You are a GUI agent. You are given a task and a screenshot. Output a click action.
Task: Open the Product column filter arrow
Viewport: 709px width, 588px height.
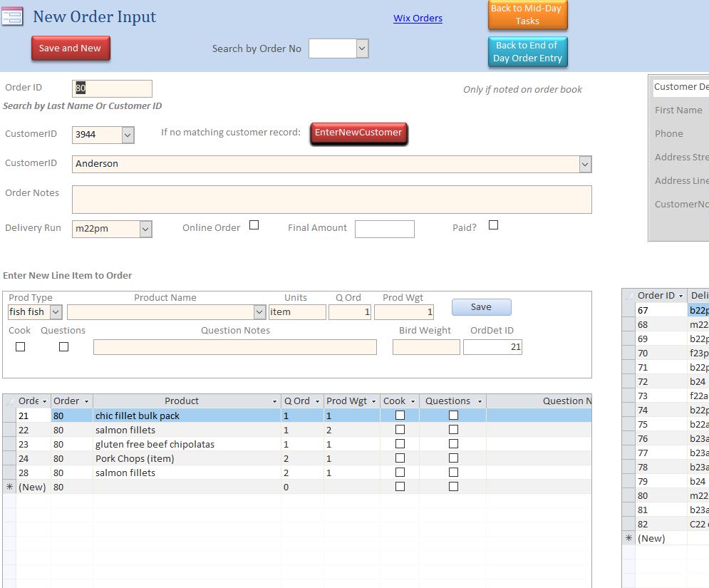(274, 401)
